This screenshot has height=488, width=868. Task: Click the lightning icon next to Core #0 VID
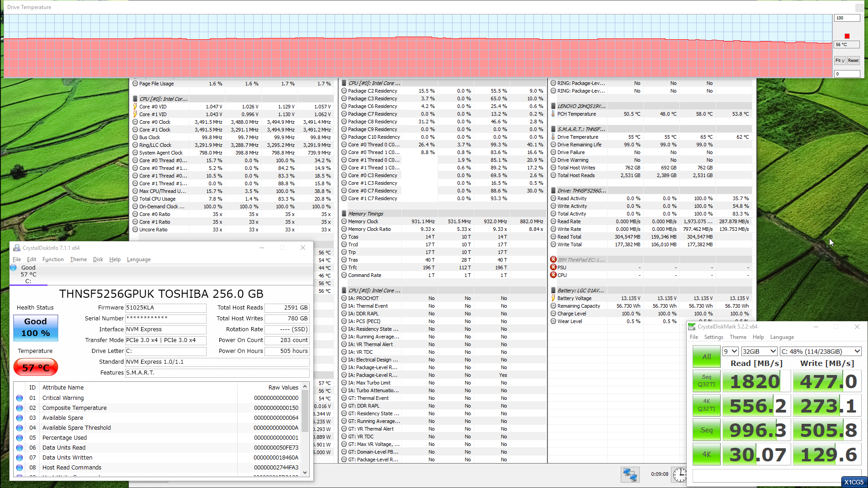(x=135, y=107)
